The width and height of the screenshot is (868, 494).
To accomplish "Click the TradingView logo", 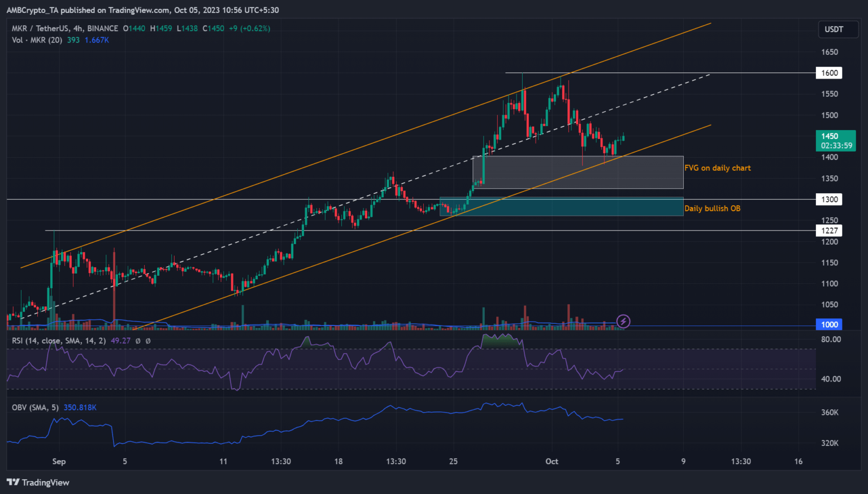I will click(x=38, y=482).
